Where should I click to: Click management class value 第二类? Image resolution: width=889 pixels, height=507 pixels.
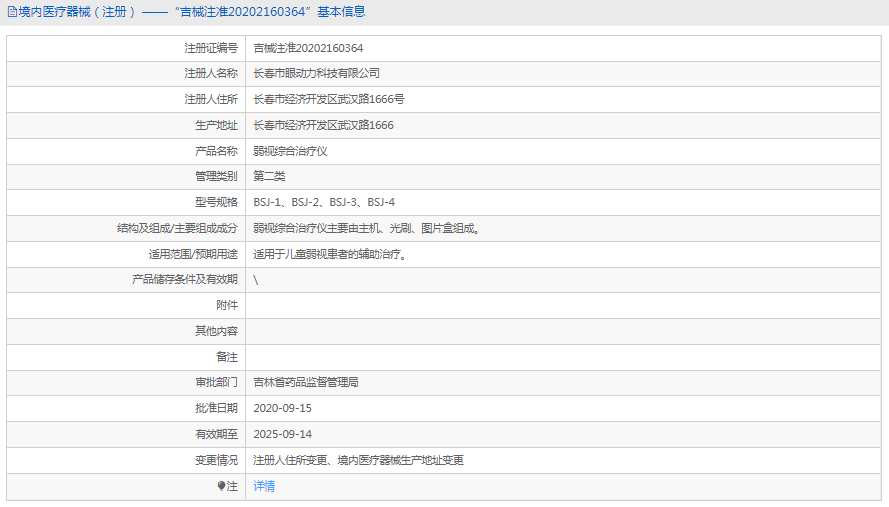(x=269, y=176)
